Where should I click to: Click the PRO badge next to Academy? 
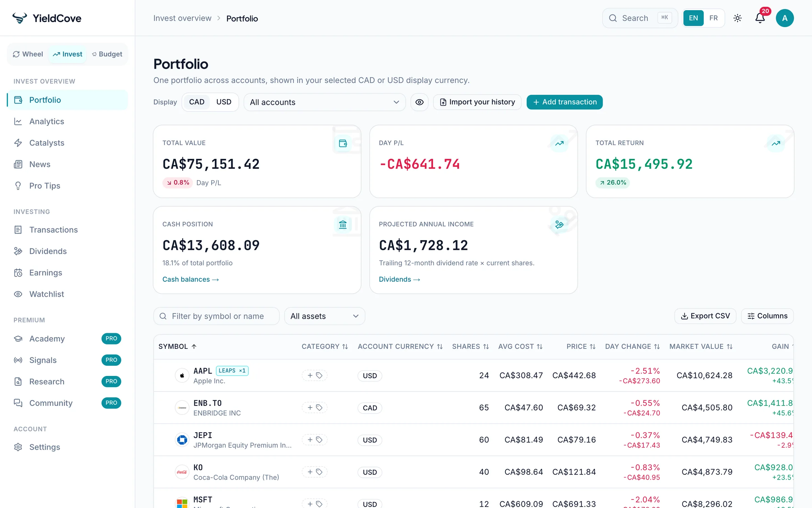coord(111,338)
